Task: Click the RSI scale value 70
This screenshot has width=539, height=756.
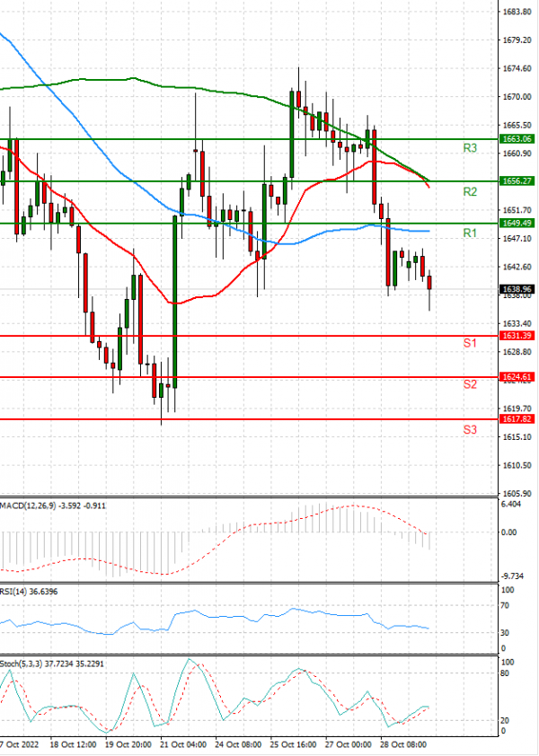Action: pos(506,605)
